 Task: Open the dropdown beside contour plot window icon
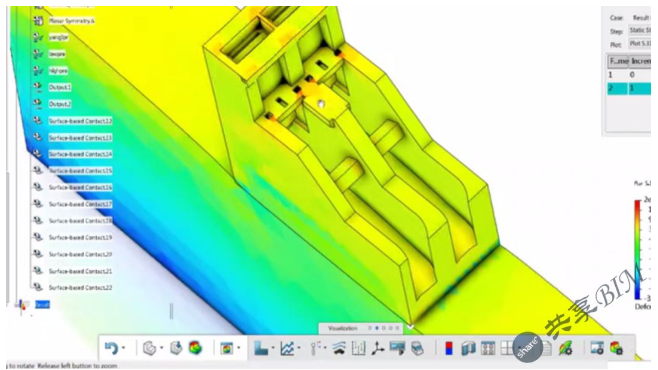coord(239,348)
